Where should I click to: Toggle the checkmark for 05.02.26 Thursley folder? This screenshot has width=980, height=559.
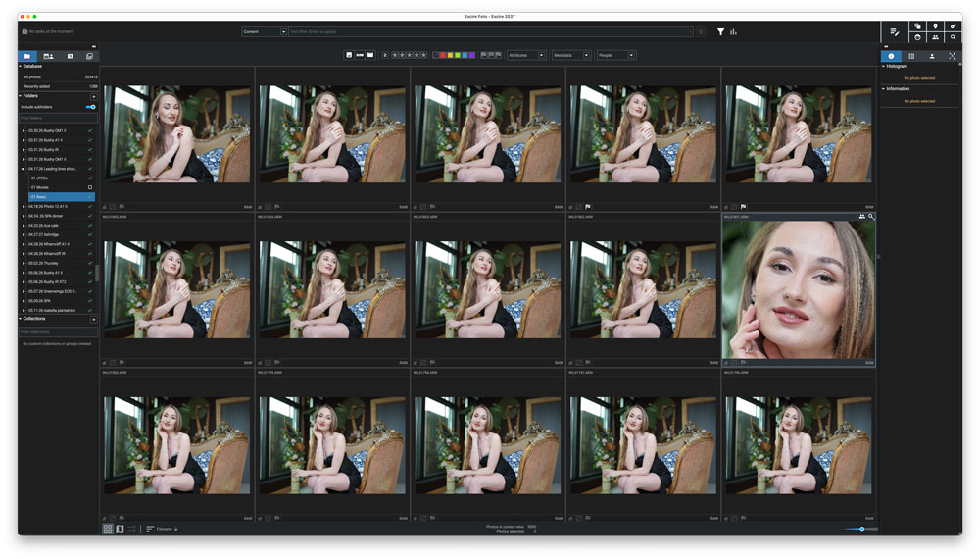[90, 263]
